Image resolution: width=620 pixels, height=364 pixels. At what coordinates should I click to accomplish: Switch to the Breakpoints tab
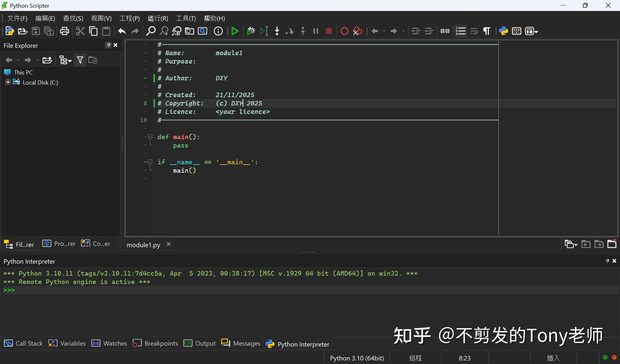pos(160,343)
